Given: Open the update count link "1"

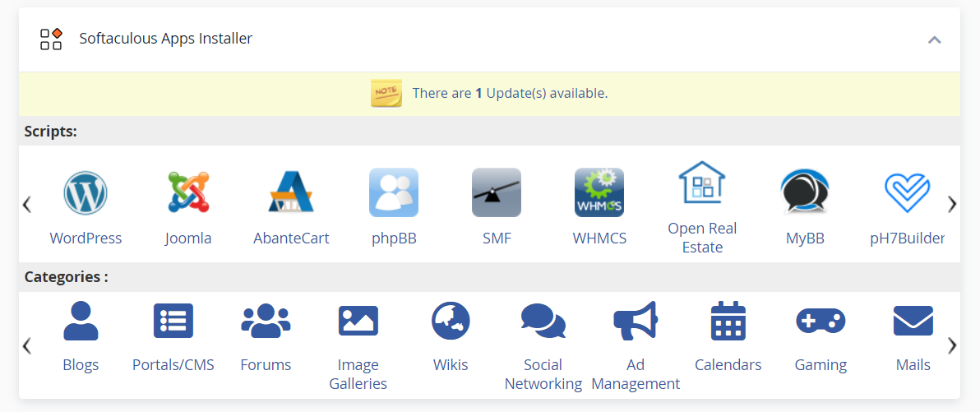Looking at the screenshot, I should [x=478, y=94].
